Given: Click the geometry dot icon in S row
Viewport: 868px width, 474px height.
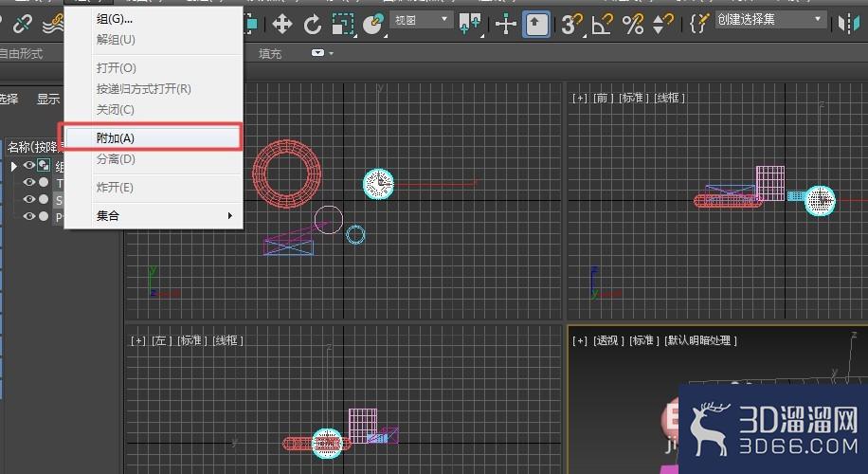Looking at the screenshot, I should (x=44, y=200).
